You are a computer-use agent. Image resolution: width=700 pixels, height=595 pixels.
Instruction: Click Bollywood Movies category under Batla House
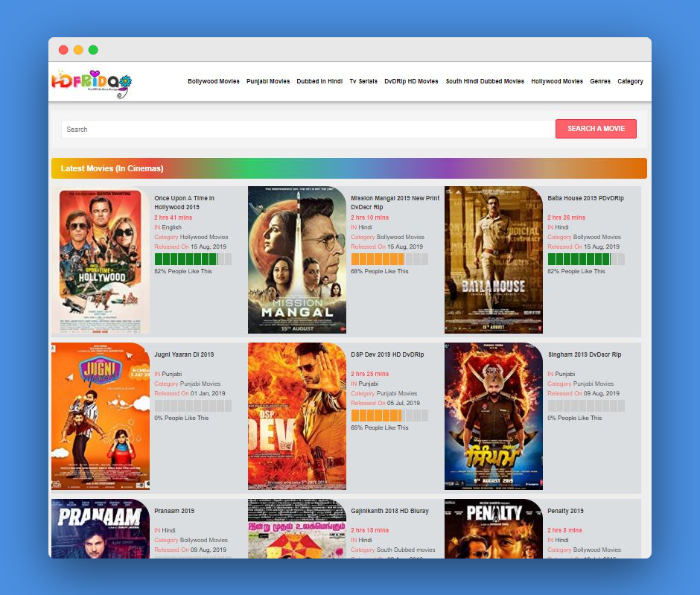click(597, 237)
